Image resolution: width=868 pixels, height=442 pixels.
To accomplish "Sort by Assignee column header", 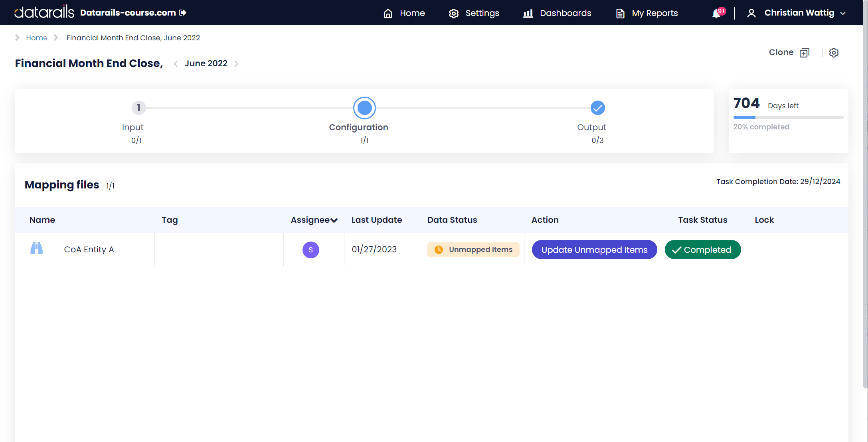I will 314,220.
